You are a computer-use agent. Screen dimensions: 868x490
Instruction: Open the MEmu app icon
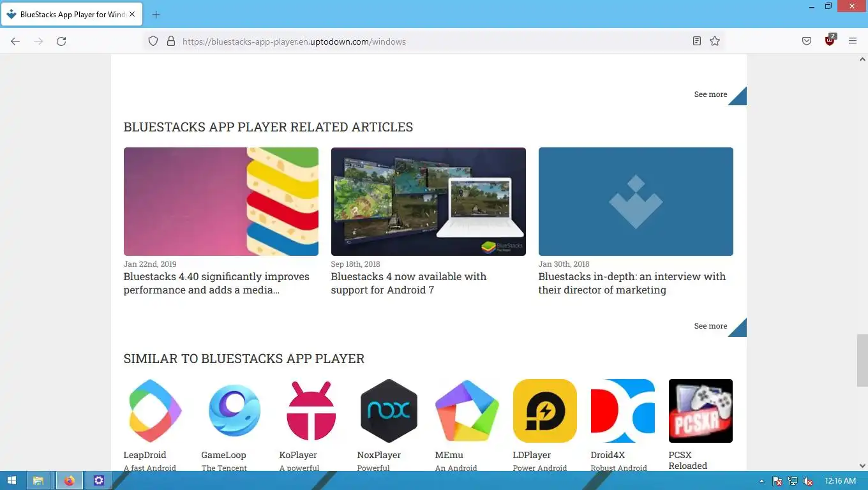point(467,411)
